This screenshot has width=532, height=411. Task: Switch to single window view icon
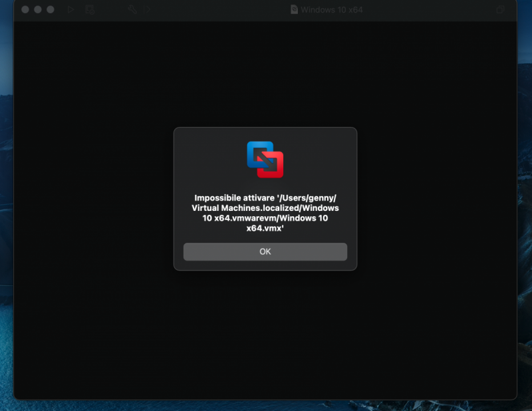point(500,9)
